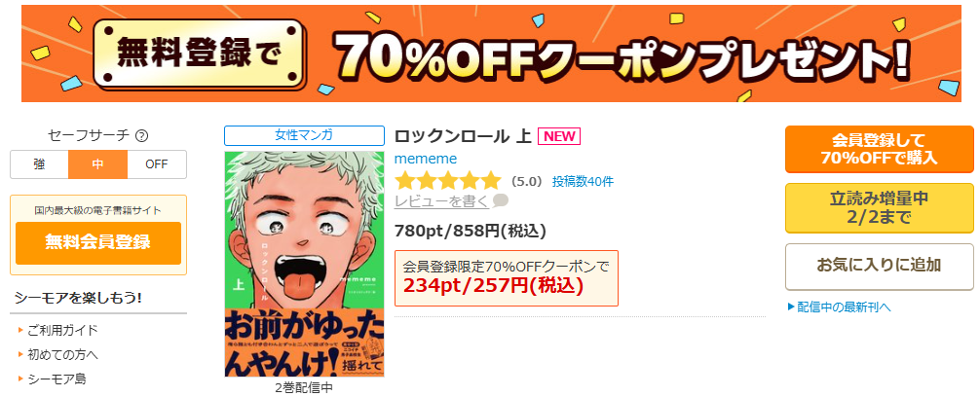Open author link mememe
The height and width of the screenshot is (397, 980).
[426, 159]
